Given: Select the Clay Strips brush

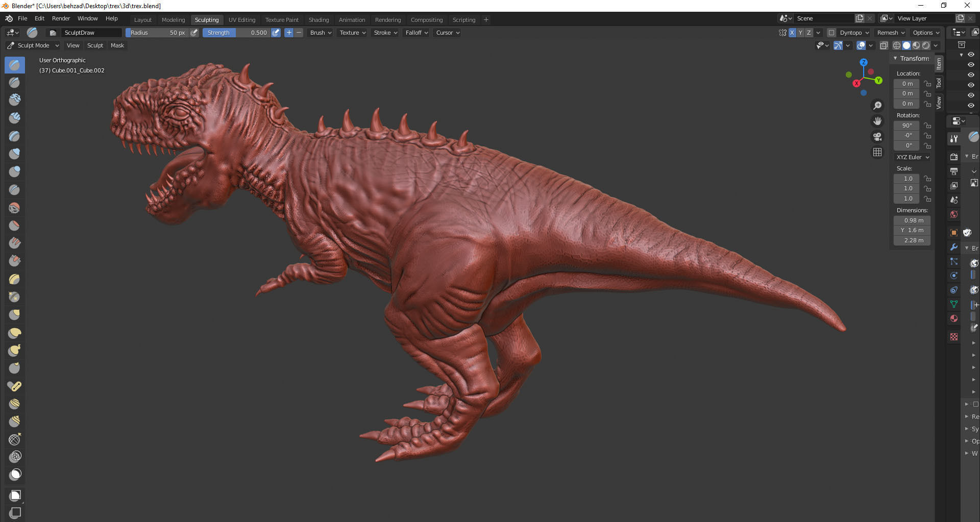Looking at the screenshot, I should 14,118.
